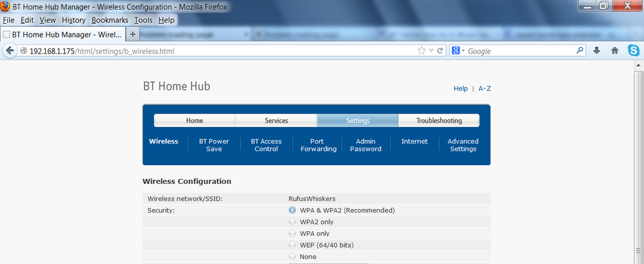This screenshot has width=644, height=264.
Task: Switch to the Services tab
Action: point(276,121)
